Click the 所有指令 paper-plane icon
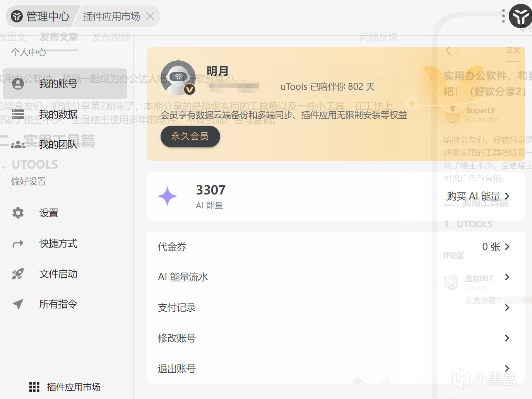This screenshot has height=399, width=532. [x=18, y=304]
